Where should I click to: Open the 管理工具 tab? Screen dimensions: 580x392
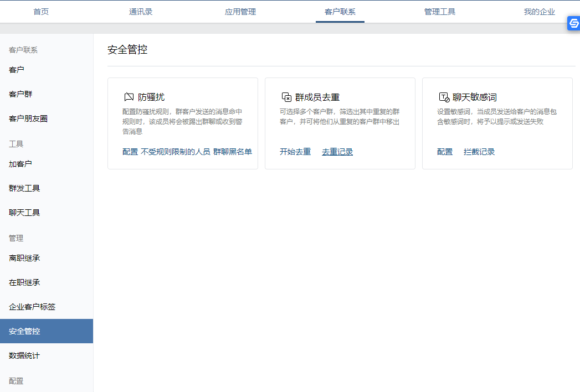tap(440, 12)
